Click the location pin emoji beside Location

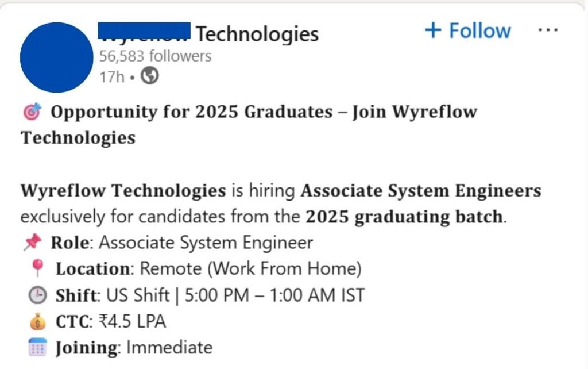[x=36, y=268]
